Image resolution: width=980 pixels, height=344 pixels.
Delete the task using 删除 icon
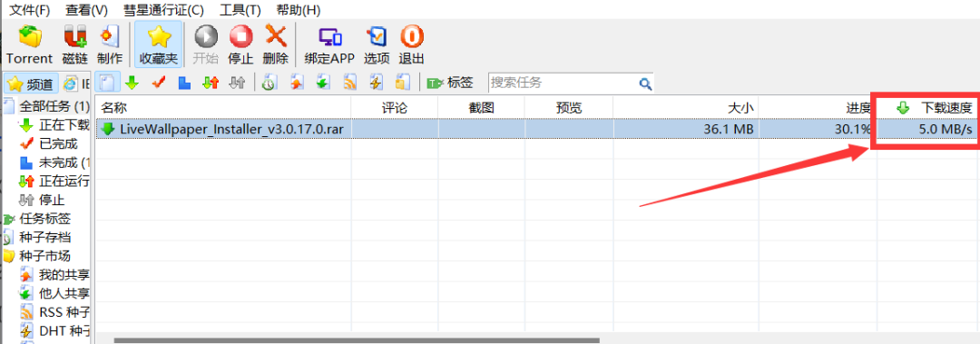[276, 44]
